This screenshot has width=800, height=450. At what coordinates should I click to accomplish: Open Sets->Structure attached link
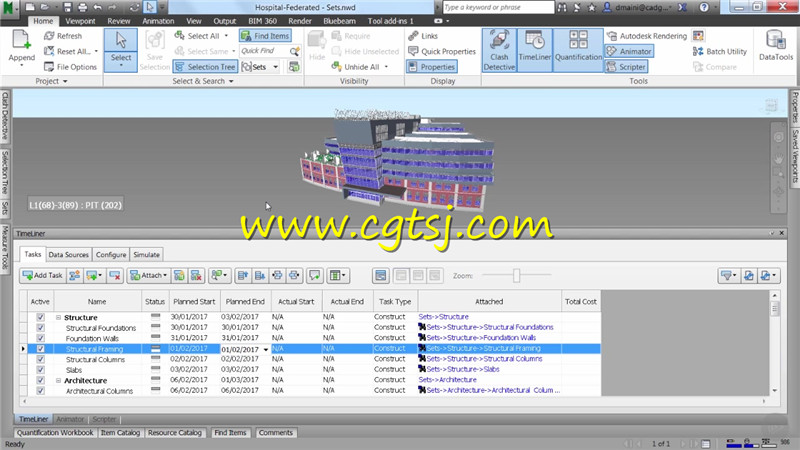click(443, 317)
